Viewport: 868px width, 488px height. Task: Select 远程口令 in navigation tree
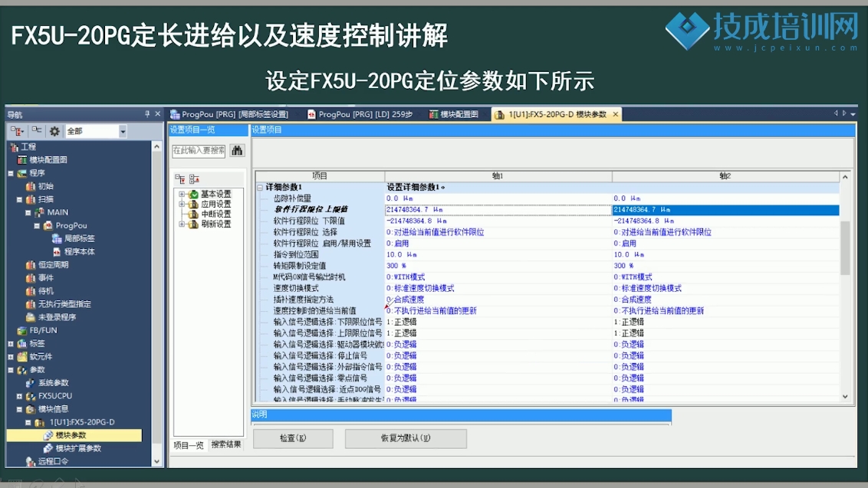[x=53, y=461]
